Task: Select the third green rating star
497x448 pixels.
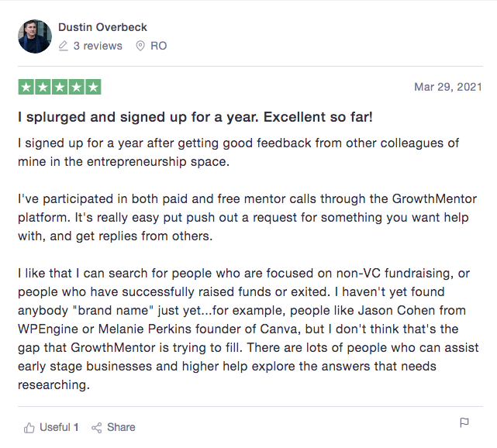Action: 60,87
